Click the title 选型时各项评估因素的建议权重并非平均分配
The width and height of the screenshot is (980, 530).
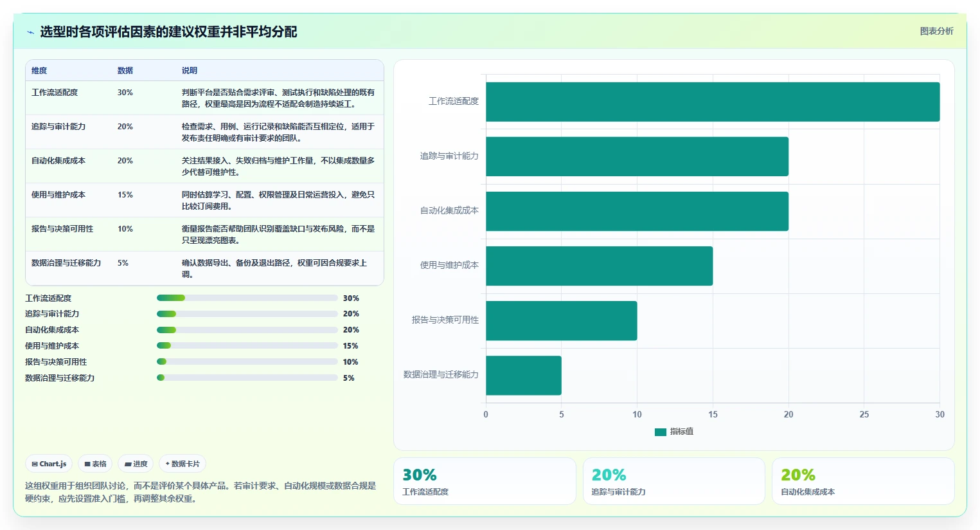(168, 32)
